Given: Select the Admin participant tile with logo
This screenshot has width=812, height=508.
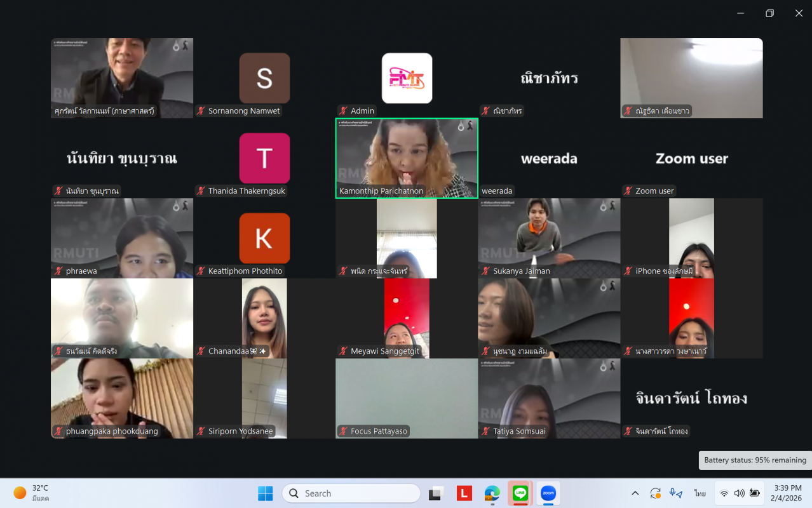Looking at the screenshot, I should click(407, 78).
